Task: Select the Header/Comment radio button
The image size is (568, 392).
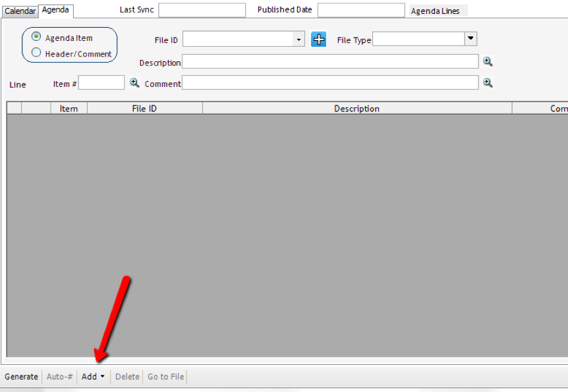Action: 36,52
